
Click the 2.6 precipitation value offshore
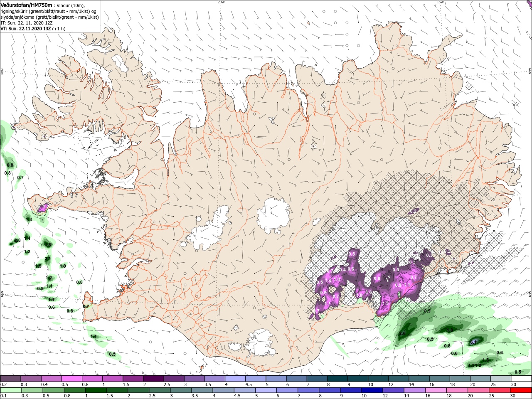(402, 334)
